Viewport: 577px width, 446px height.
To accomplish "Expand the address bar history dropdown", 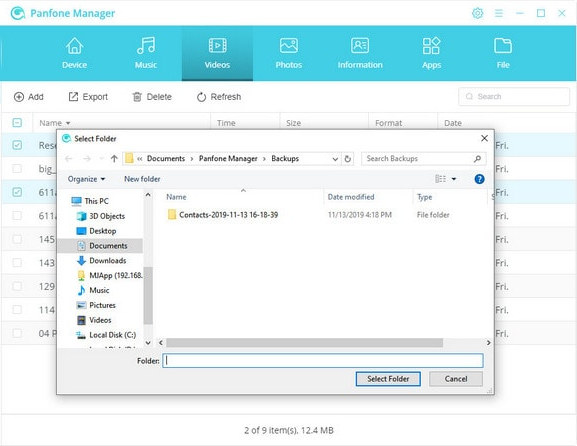I will coord(335,159).
